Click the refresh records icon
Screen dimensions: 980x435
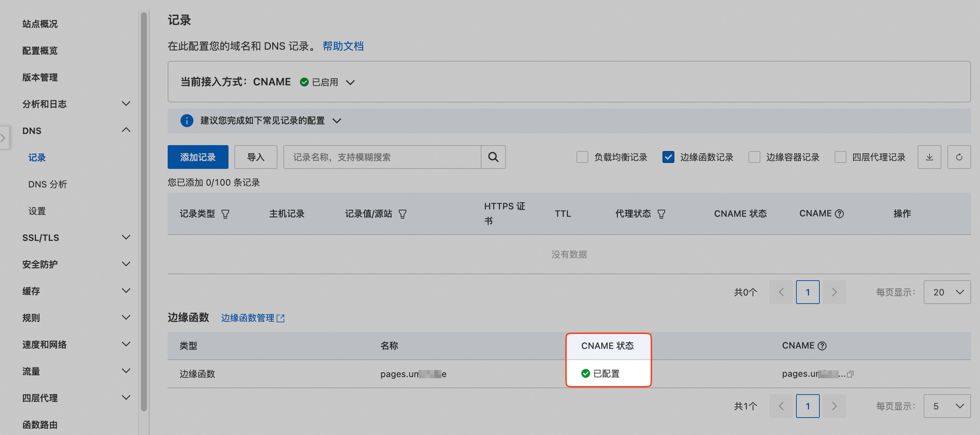(959, 157)
